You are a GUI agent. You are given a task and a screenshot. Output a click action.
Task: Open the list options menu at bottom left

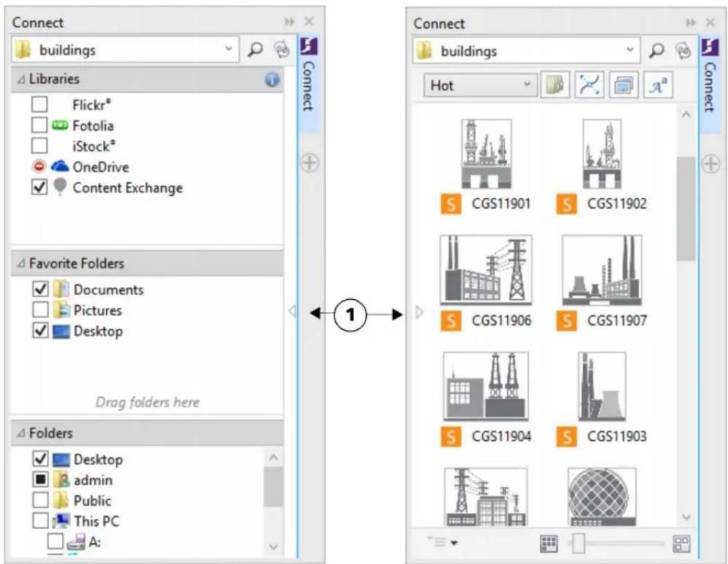443,542
